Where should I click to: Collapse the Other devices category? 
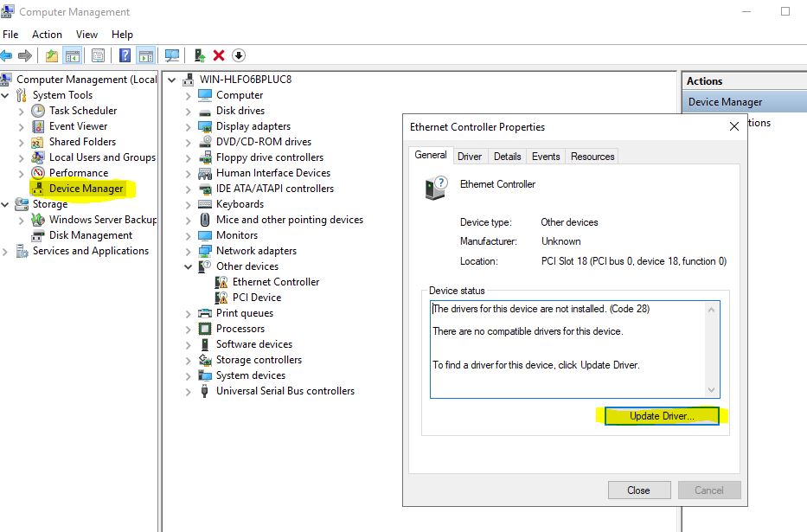[189, 266]
